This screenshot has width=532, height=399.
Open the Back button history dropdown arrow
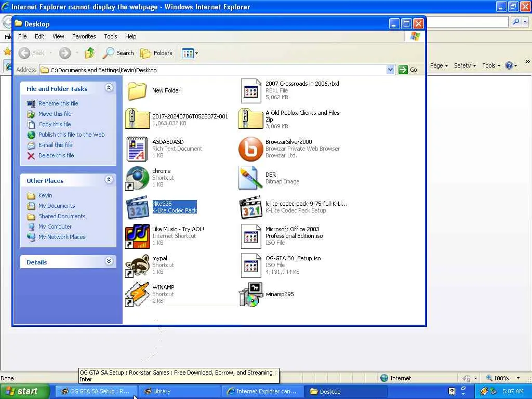pos(50,53)
